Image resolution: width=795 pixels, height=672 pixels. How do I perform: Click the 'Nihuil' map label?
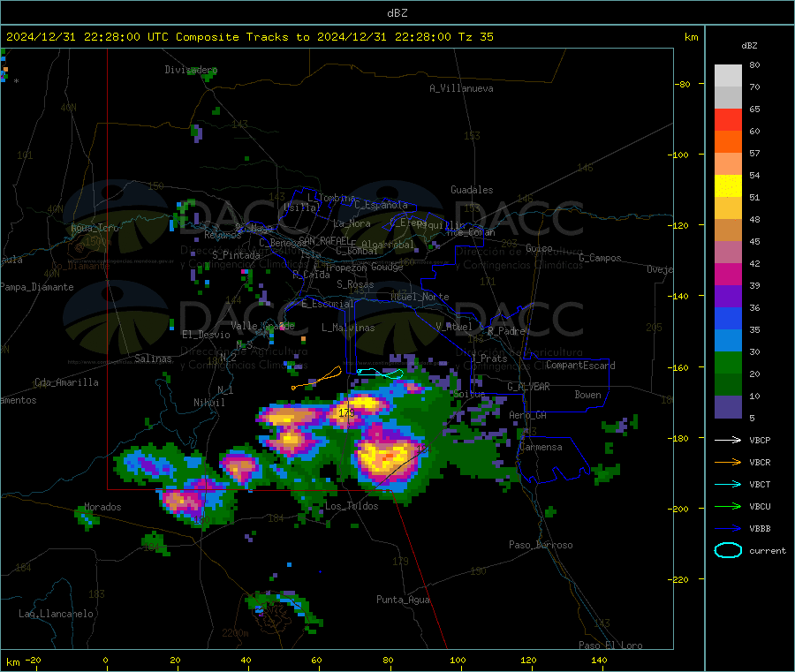(x=208, y=403)
